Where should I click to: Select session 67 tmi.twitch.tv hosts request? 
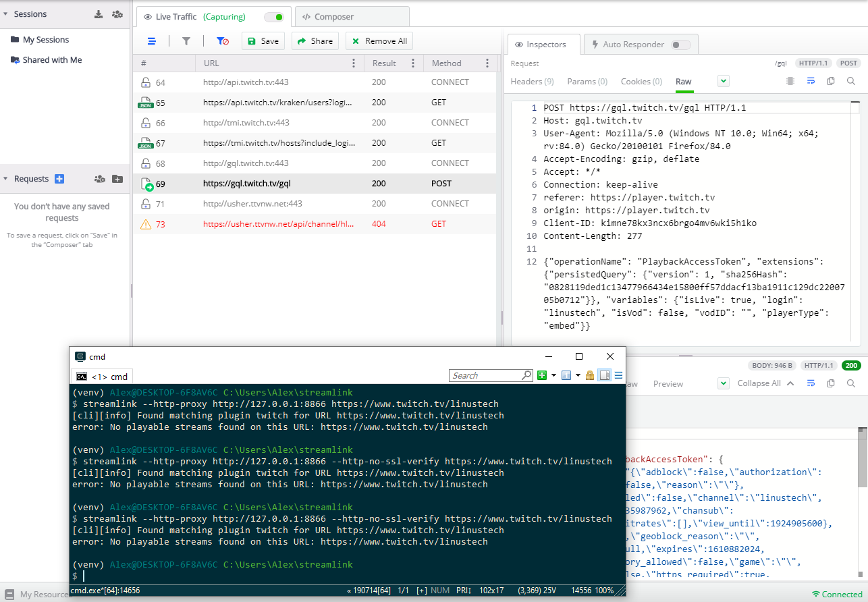[x=315, y=143]
